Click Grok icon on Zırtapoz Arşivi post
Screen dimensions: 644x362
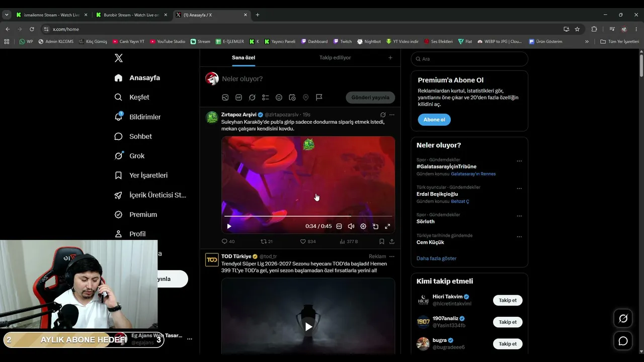click(383, 115)
